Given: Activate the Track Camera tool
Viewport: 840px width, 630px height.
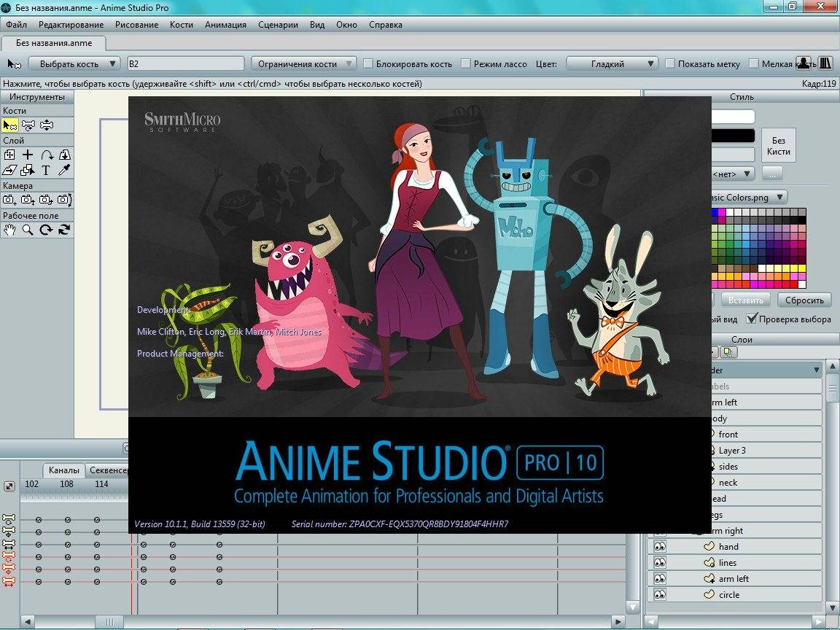Looking at the screenshot, I should (x=9, y=200).
